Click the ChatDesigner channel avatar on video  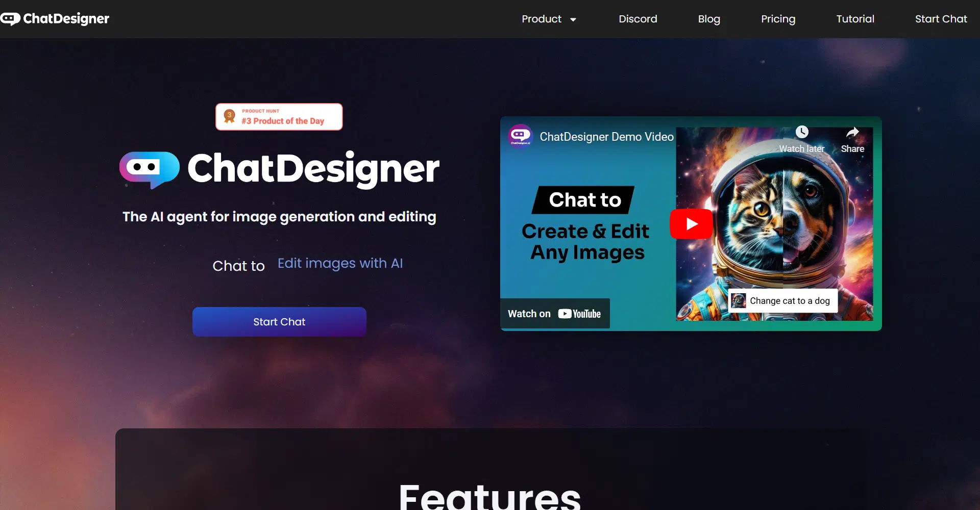(520, 136)
